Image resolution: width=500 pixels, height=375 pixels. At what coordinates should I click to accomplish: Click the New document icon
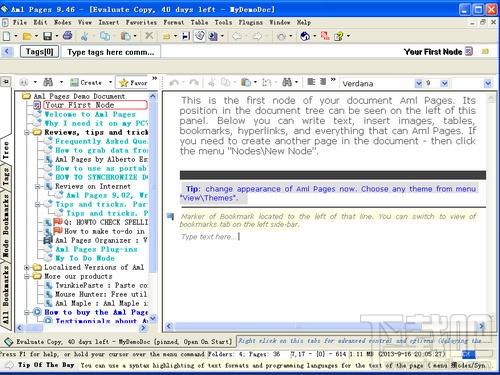pos(7,36)
